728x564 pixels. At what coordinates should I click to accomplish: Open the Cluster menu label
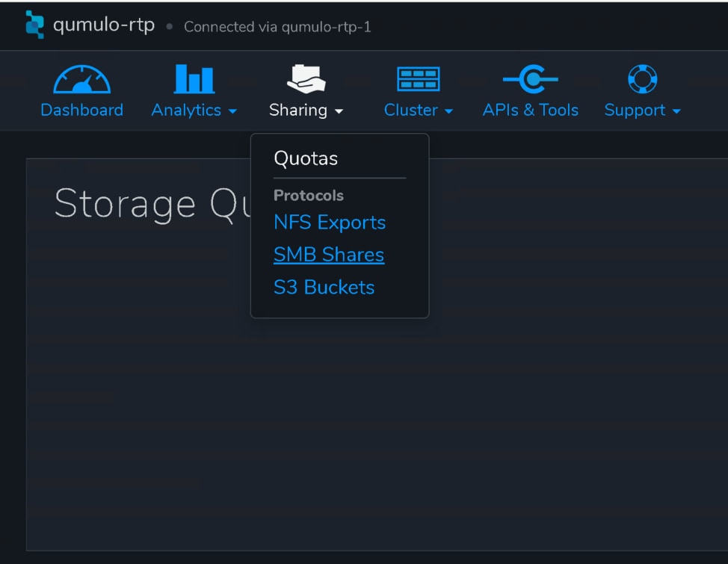pos(411,110)
